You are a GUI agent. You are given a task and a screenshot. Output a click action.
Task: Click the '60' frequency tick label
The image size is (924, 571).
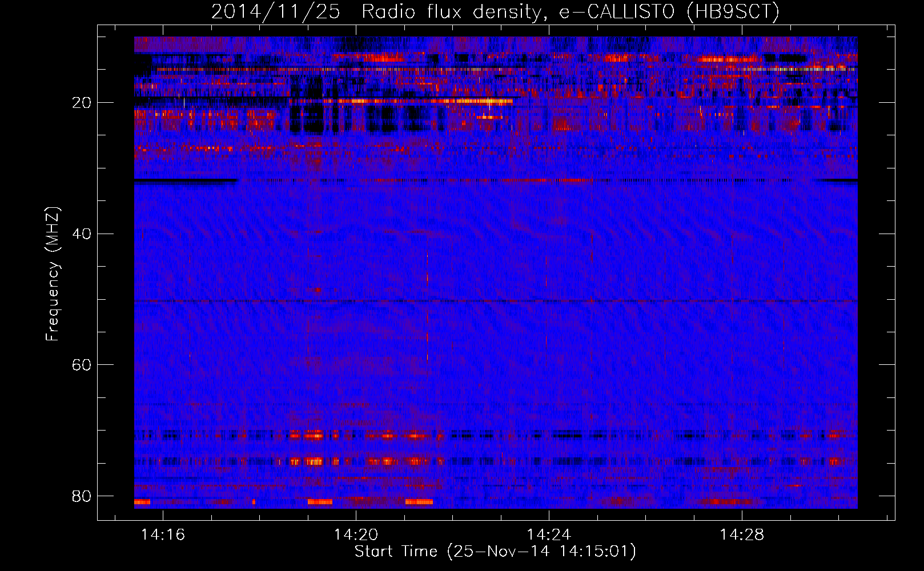click(82, 365)
